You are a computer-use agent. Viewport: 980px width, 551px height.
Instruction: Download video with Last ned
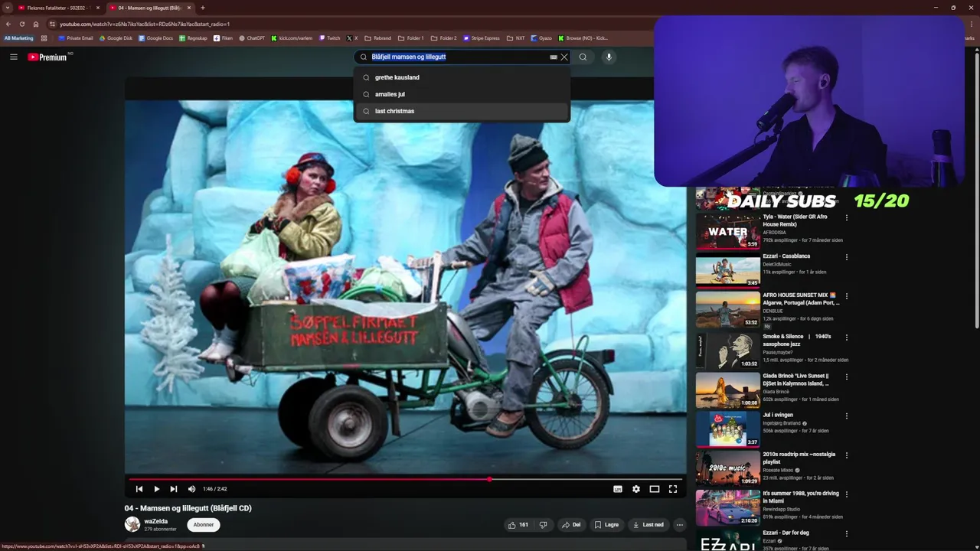648,525
